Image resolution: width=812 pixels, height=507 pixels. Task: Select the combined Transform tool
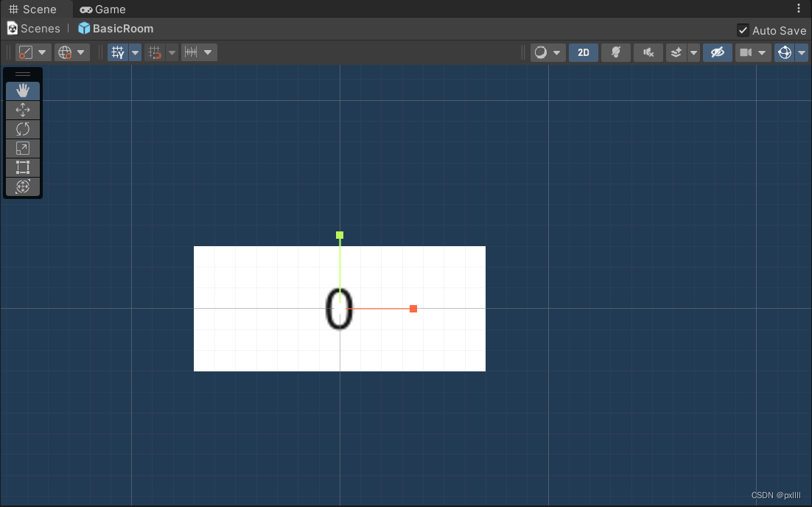point(23,186)
